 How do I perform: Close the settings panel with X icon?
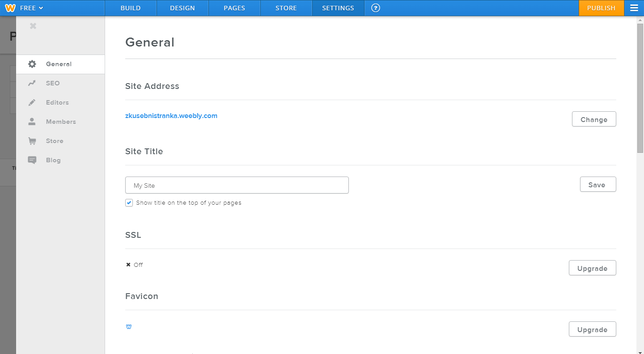pyautogui.click(x=33, y=26)
